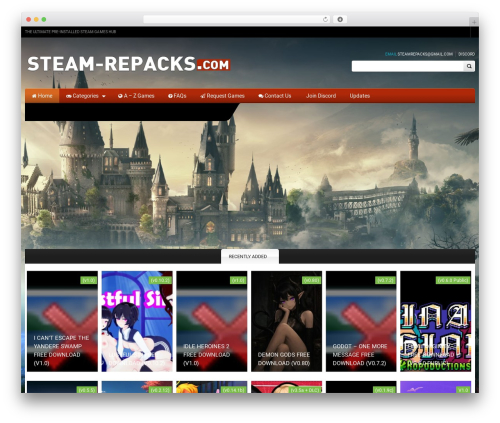Screen dimensions: 500x423
Task: Click the Discord link in header
Action: point(466,54)
